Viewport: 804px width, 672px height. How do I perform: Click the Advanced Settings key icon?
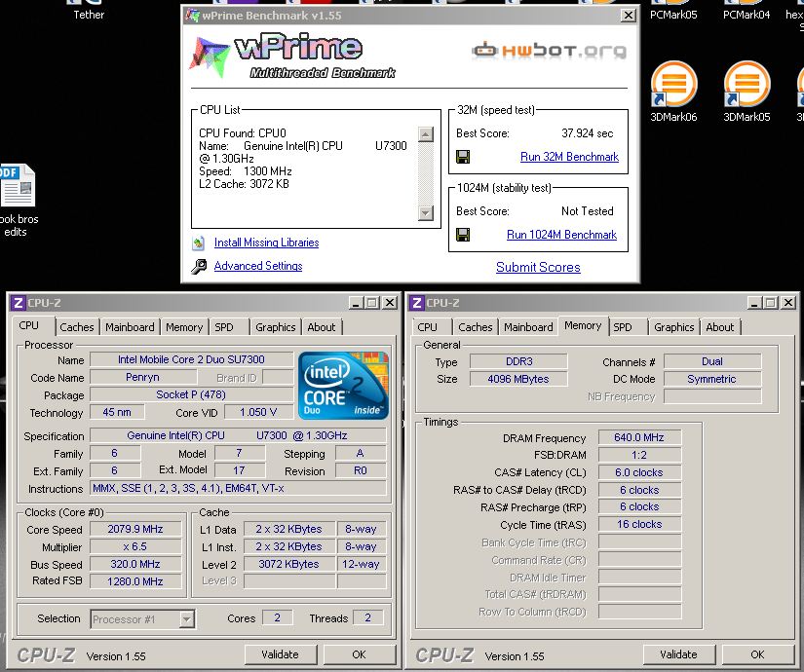click(x=199, y=267)
